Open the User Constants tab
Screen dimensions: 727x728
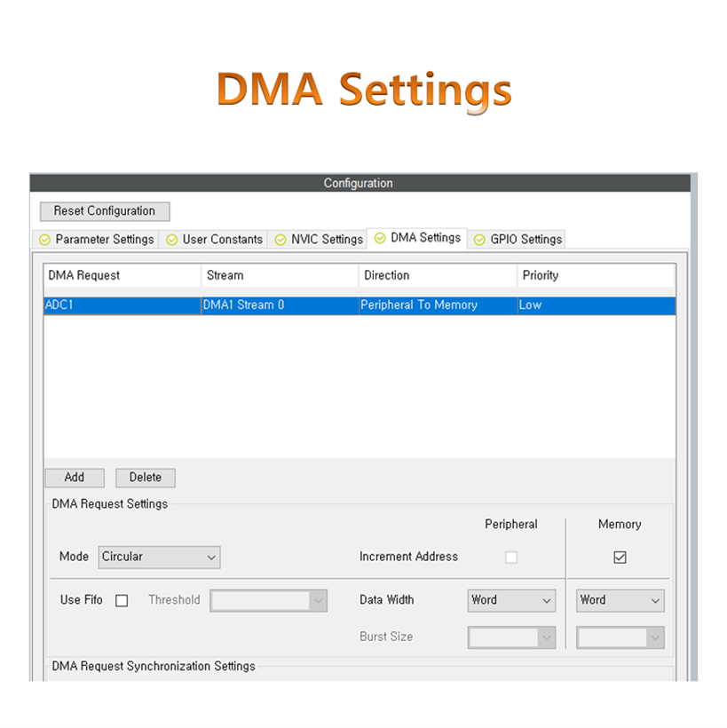214,240
